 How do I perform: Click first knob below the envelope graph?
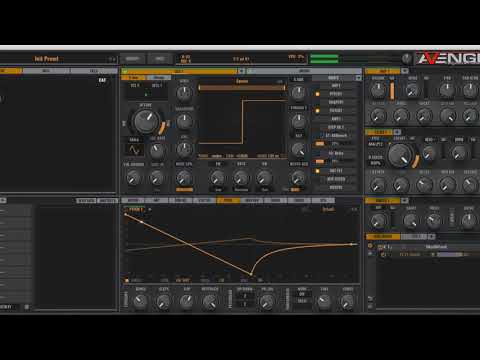[140, 301]
